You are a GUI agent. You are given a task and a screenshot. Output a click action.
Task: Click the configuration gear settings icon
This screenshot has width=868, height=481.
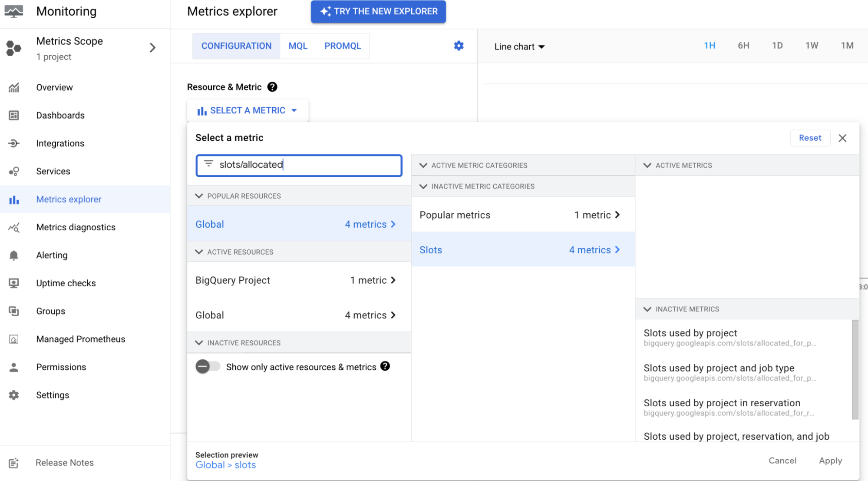click(459, 46)
